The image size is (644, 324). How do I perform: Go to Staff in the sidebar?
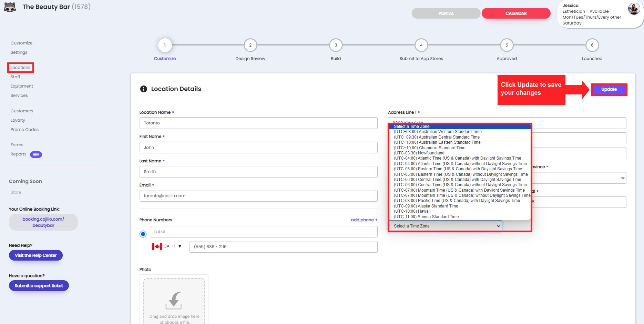[x=15, y=77]
